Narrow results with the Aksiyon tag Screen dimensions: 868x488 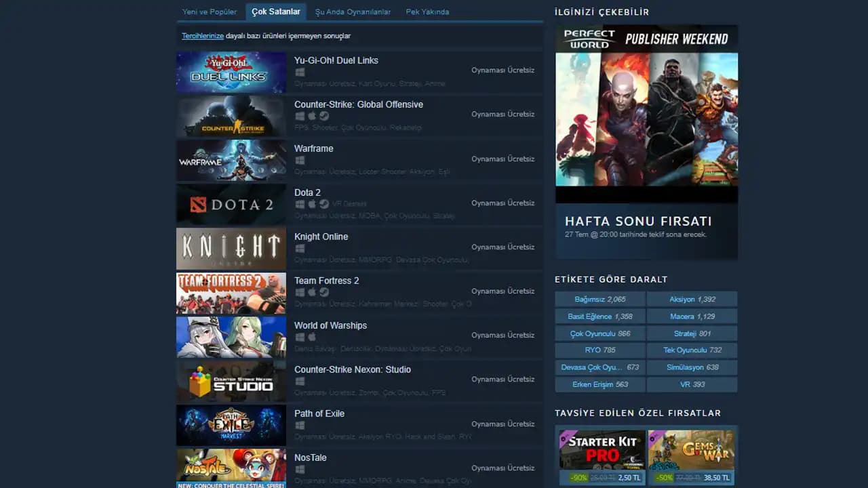[692, 299]
